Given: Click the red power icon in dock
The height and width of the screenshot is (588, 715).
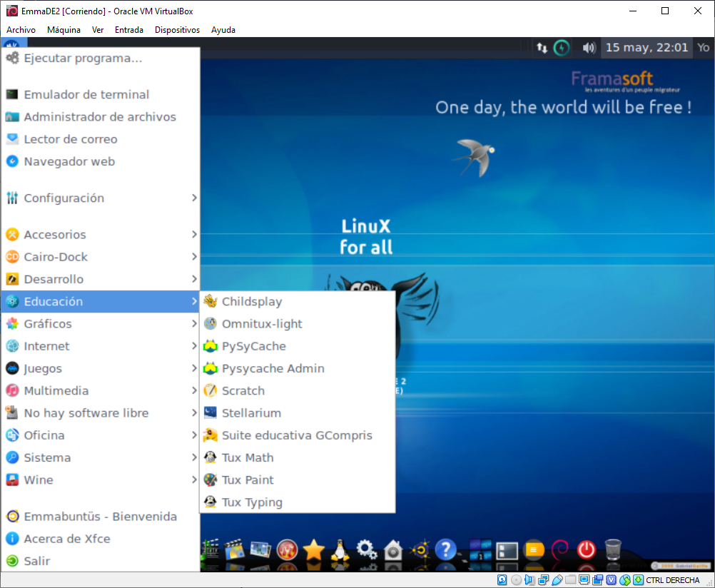Looking at the screenshot, I should pos(586,549).
